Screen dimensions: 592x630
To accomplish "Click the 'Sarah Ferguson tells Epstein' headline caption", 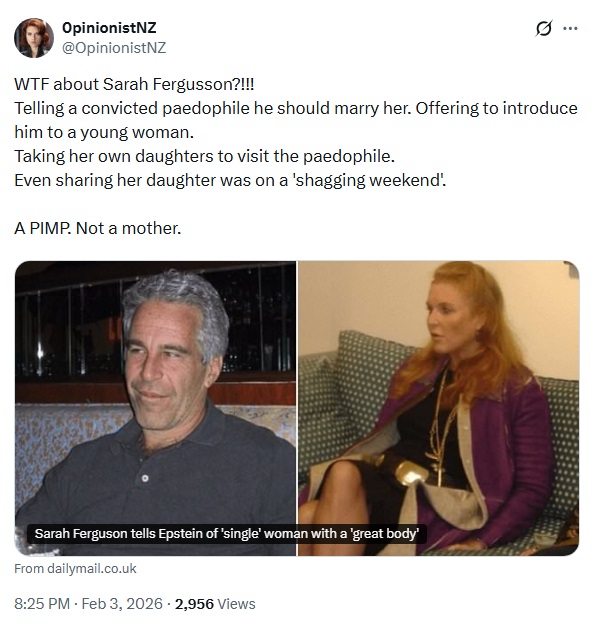I will click(x=227, y=534).
